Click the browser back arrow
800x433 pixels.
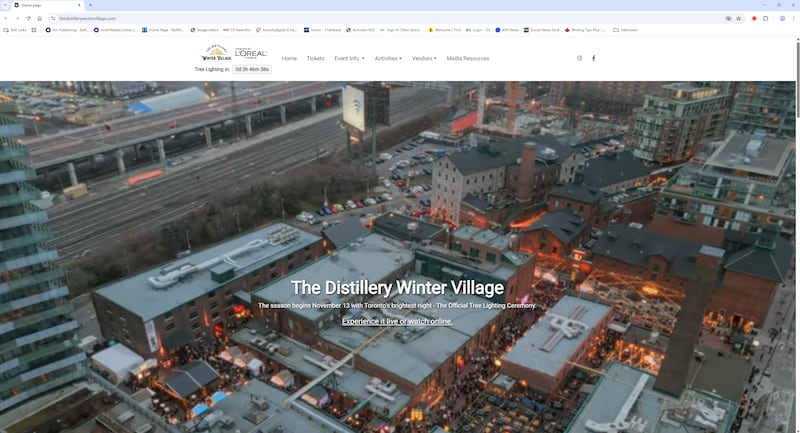pyautogui.click(x=6, y=18)
